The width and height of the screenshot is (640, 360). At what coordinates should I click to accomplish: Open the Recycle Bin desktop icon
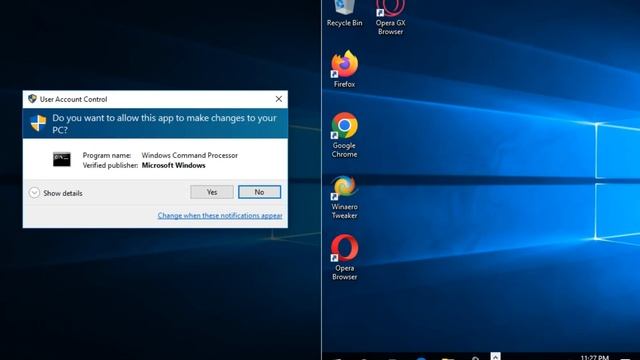pos(344,13)
